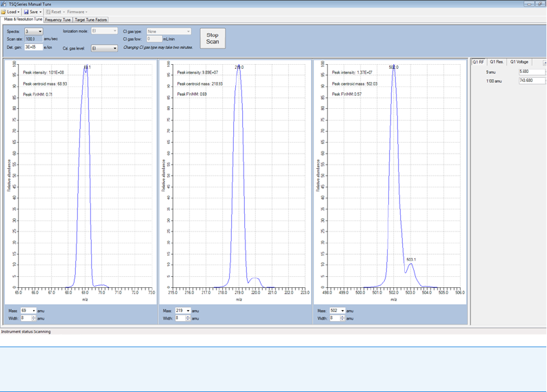The image size is (547, 392).
Task: Open the arrow next to Load
Action: [19, 12]
